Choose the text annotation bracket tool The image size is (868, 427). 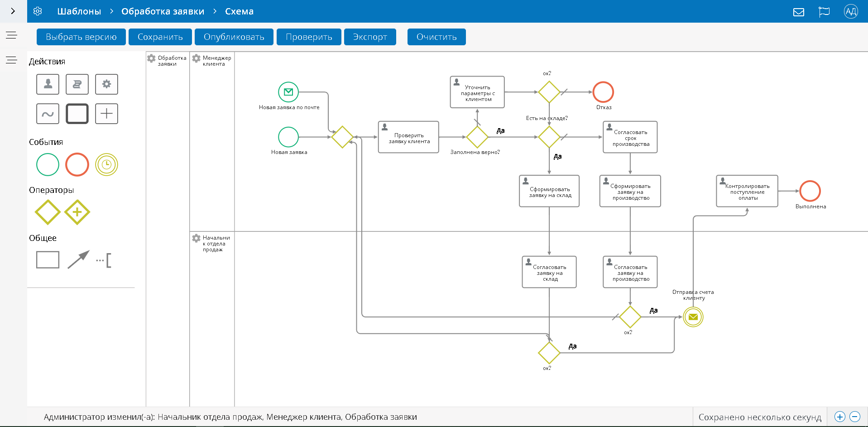[105, 260]
